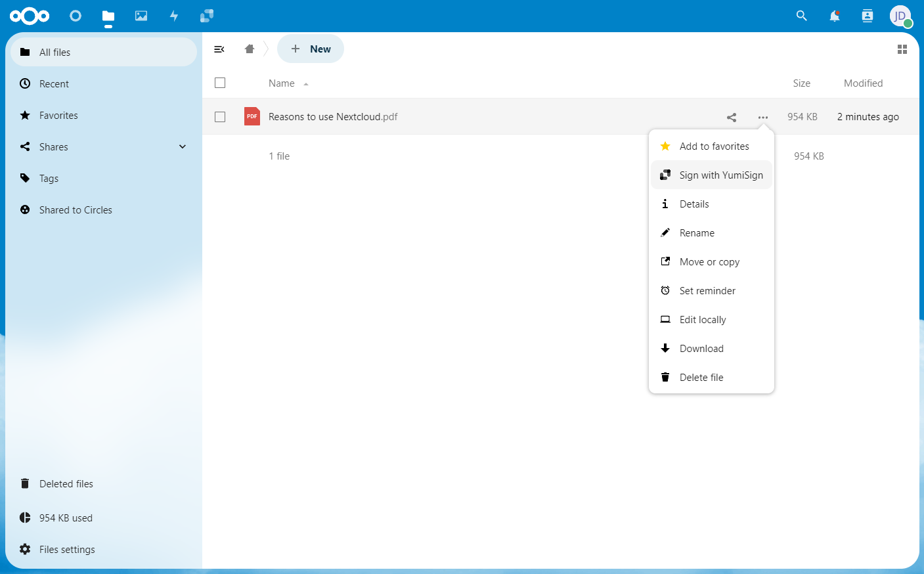The image size is (924, 574).
Task: Choose Sign with YumiSign
Action: click(711, 175)
